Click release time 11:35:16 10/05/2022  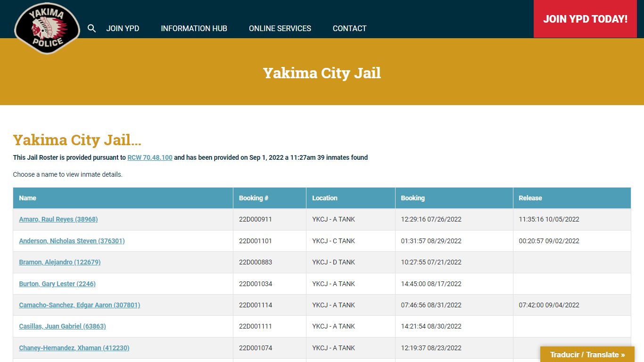pos(549,219)
